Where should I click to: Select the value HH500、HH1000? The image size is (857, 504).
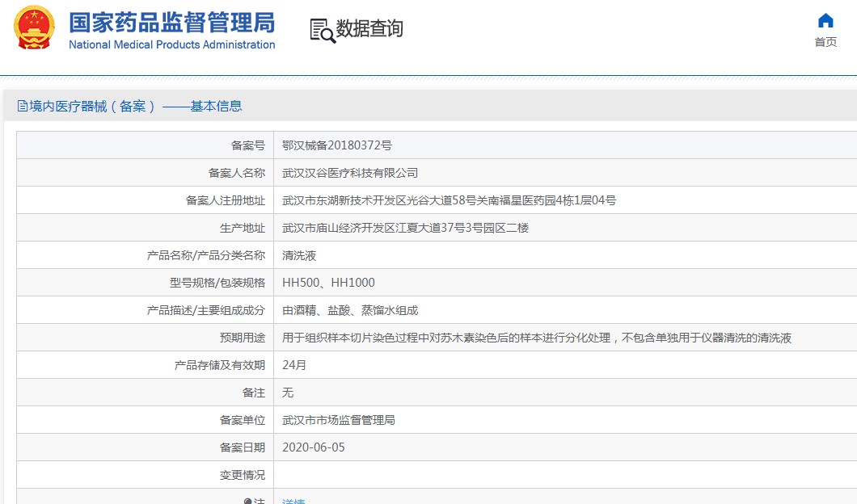(x=328, y=283)
